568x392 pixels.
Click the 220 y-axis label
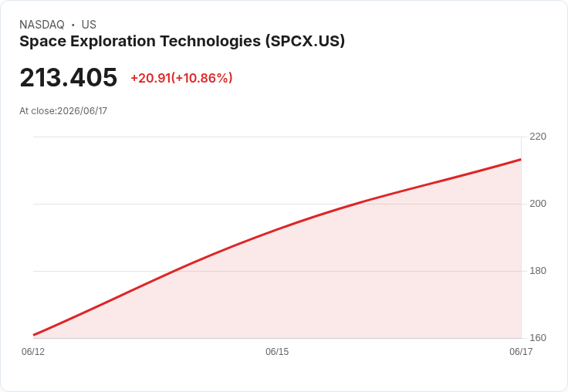point(538,137)
